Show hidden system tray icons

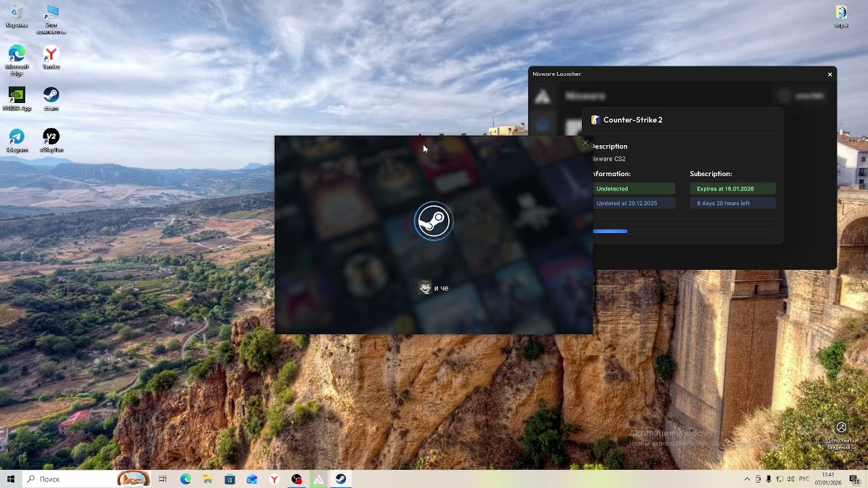click(x=747, y=479)
